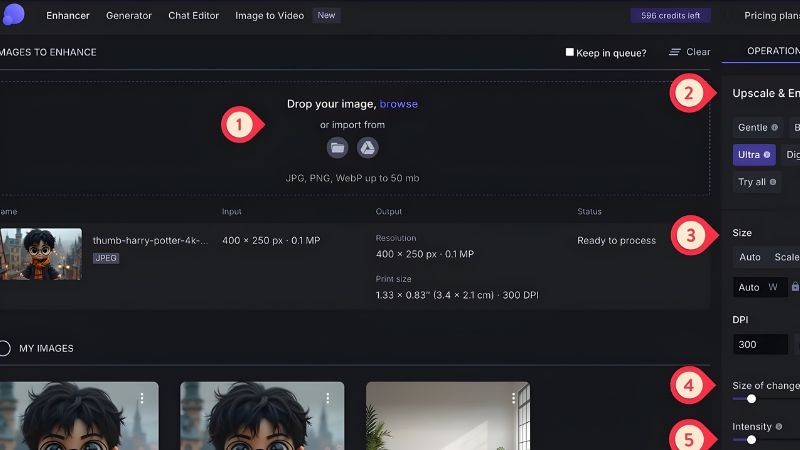The height and width of the screenshot is (450, 800).
Task: Click the lock icon beside width field
Action: pos(796,287)
